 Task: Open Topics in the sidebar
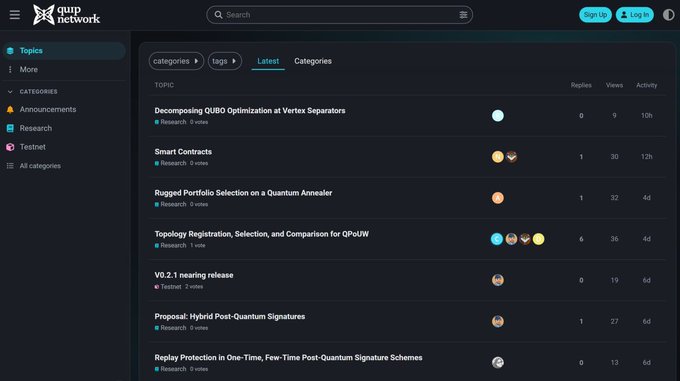(x=64, y=51)
